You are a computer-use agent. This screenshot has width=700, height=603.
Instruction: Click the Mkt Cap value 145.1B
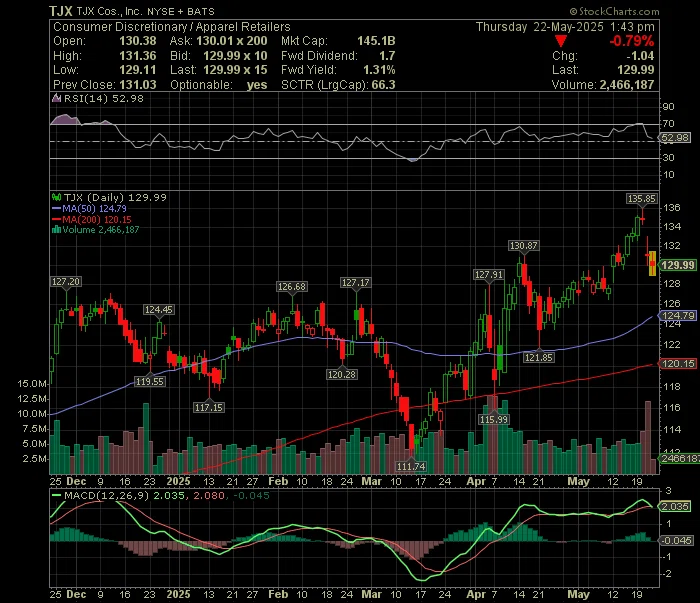tap(376, 41)
